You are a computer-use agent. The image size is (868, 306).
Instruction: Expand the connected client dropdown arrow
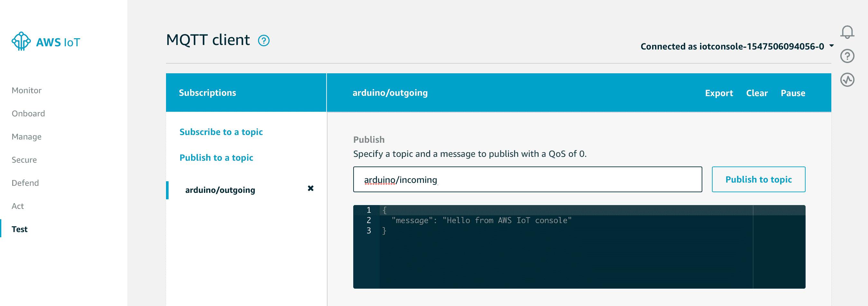(831, 45)
